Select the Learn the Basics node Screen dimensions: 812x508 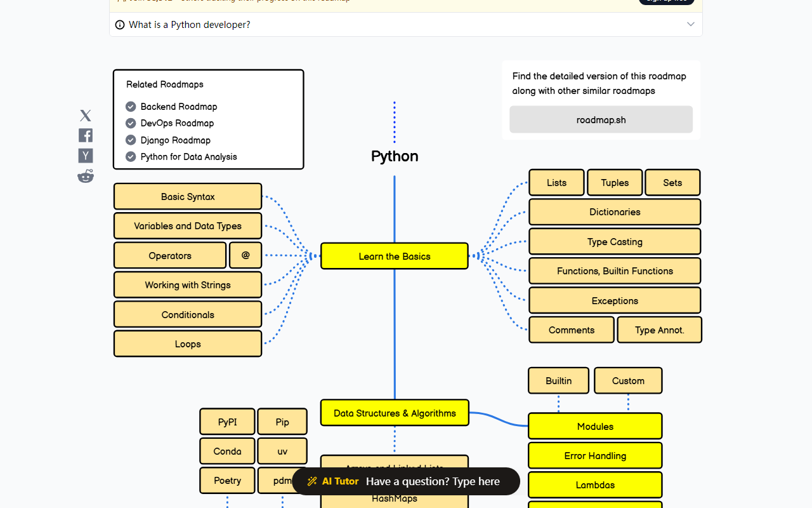(395, 256)
